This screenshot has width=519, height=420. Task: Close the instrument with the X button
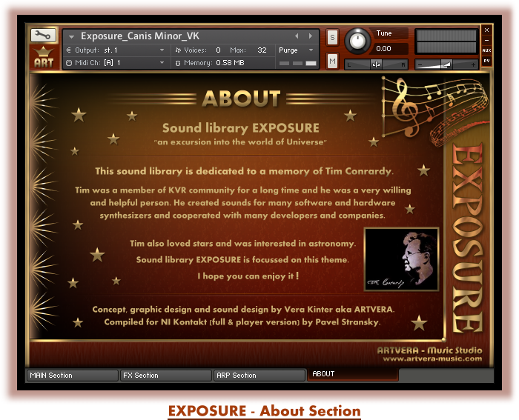(x=486, y=30)
